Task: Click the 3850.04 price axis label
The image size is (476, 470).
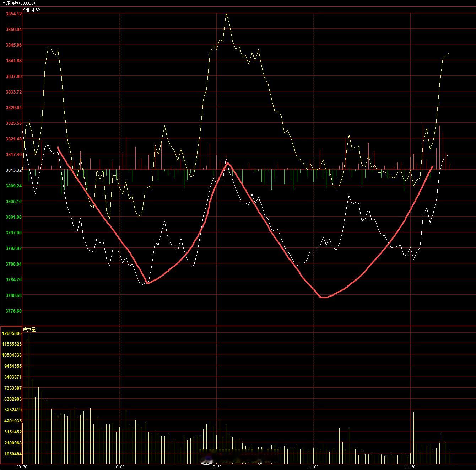Action: 13,29
